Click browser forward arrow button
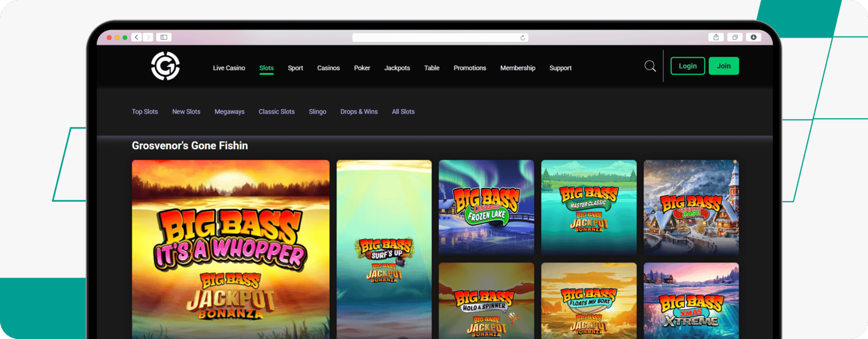Viewport: 868px width, 339px height. pos(148,37)
